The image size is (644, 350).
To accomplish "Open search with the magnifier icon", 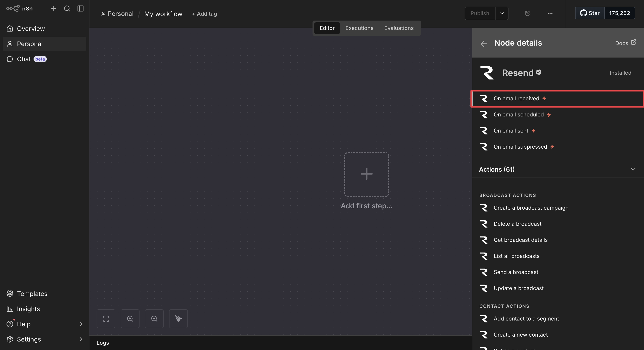I will pos(67,8).
